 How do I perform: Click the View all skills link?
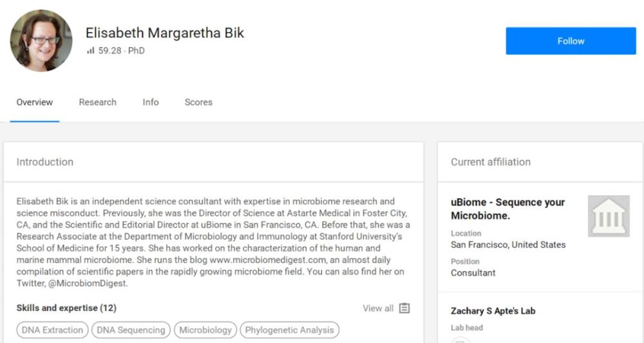[378, 308]
